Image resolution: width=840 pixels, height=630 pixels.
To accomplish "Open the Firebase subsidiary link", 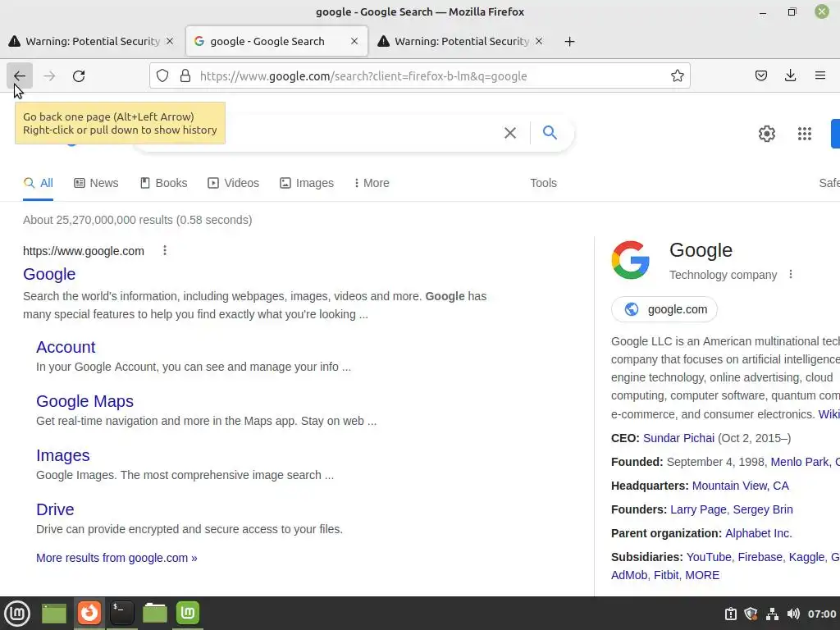I will point(760,557).
